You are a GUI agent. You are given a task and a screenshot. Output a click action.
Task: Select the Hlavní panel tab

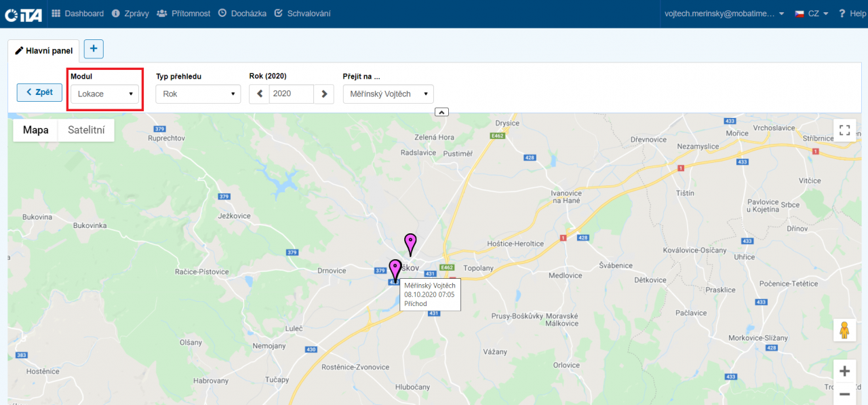click(x=44, y=50)
